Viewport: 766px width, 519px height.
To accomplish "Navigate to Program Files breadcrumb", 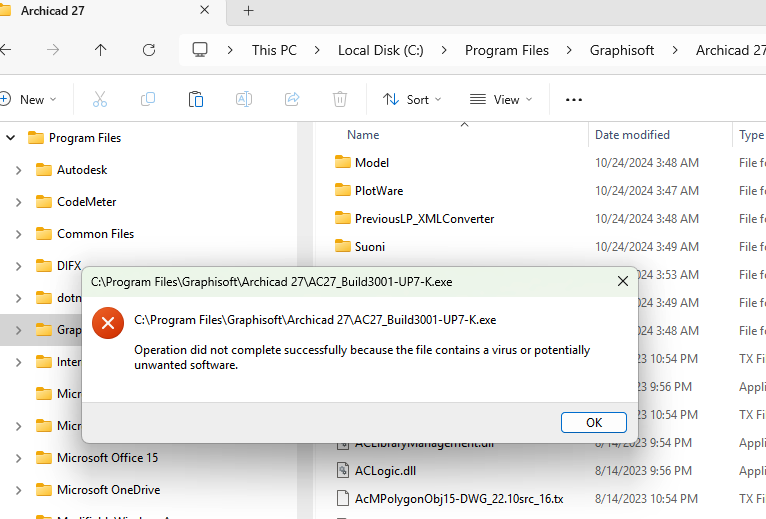I will point(507,50).
